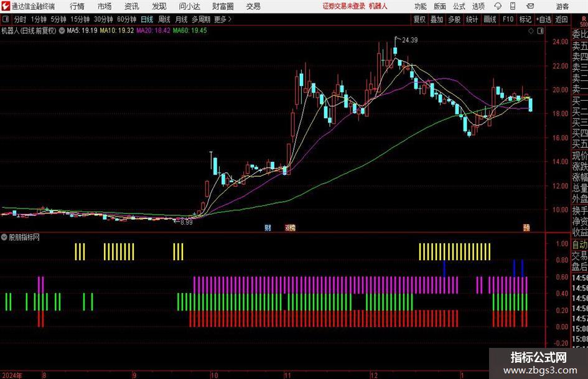Open the 交易 menu
Screen dimensions: 588x379
point(253,6)
